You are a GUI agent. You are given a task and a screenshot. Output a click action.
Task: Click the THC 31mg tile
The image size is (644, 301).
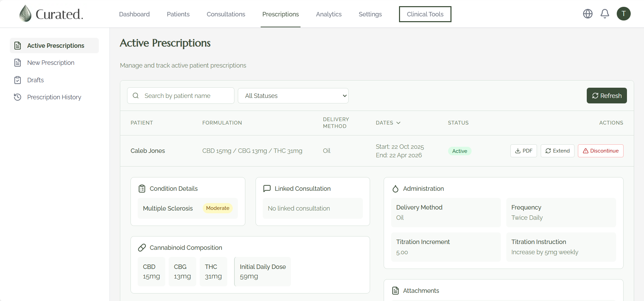click(x=213, y=272)
